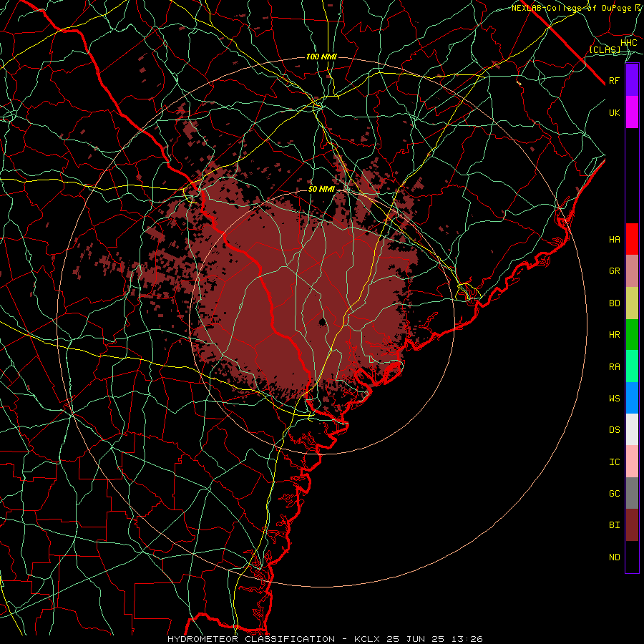Screen dimensions: 644x644
Task: Click the WS legend label
Action: tap(614, 398)
